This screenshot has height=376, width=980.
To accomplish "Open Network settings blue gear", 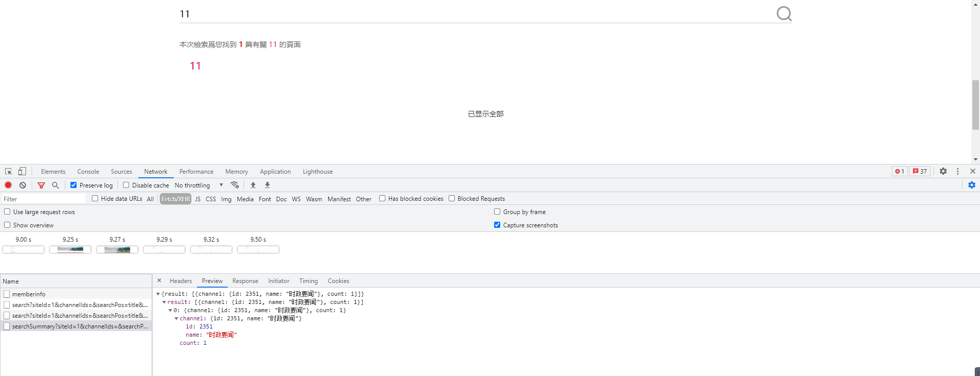I will click(972, 185).
